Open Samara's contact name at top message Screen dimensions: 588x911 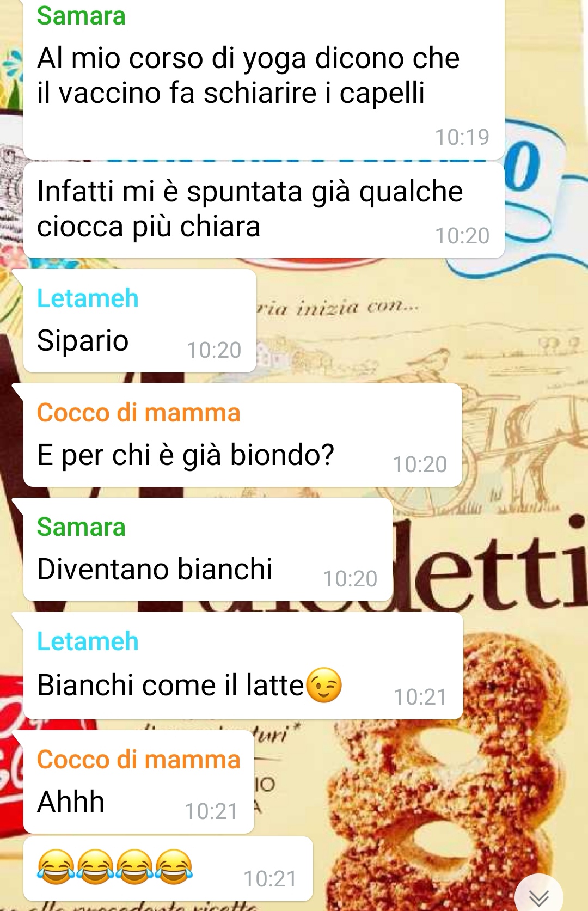81,15
